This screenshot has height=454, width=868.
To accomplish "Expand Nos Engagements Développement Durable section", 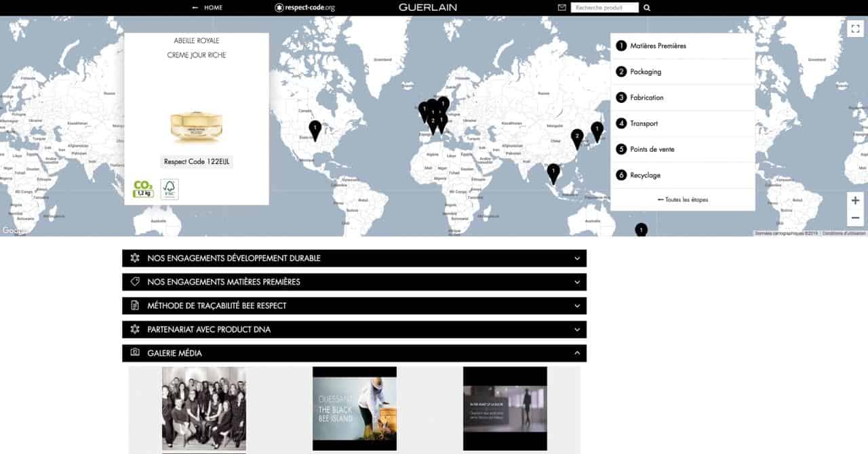I will pos(354,258).
